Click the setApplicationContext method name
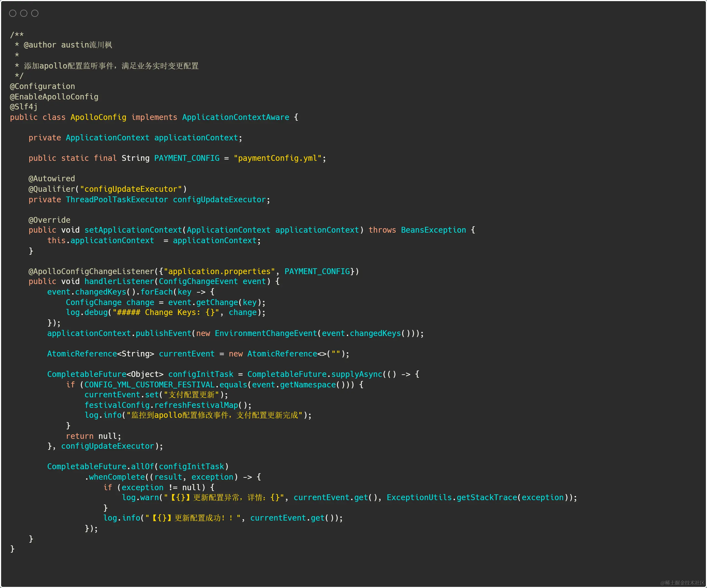This screenshot has height=588, width=707. click(x=133, y=230)
